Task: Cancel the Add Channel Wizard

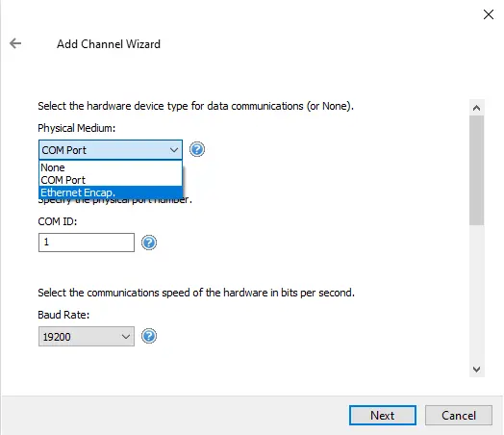Action: pyautogui.click(x=459, y=416)
